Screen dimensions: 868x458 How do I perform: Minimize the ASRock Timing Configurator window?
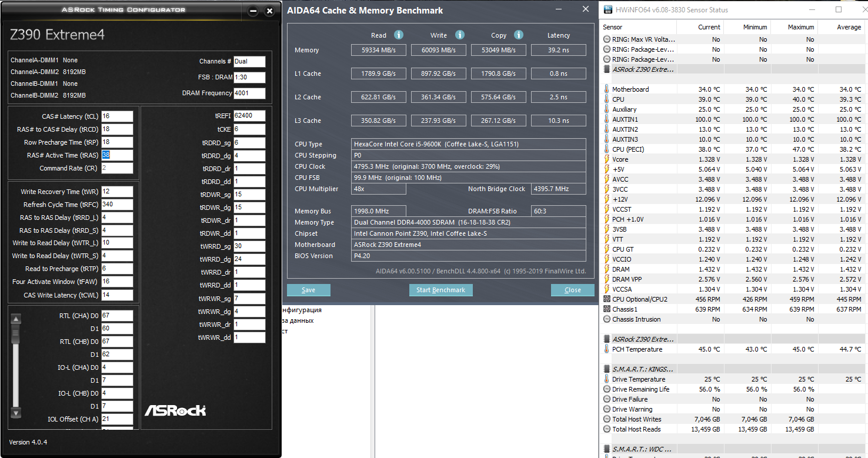coord(253,11)
